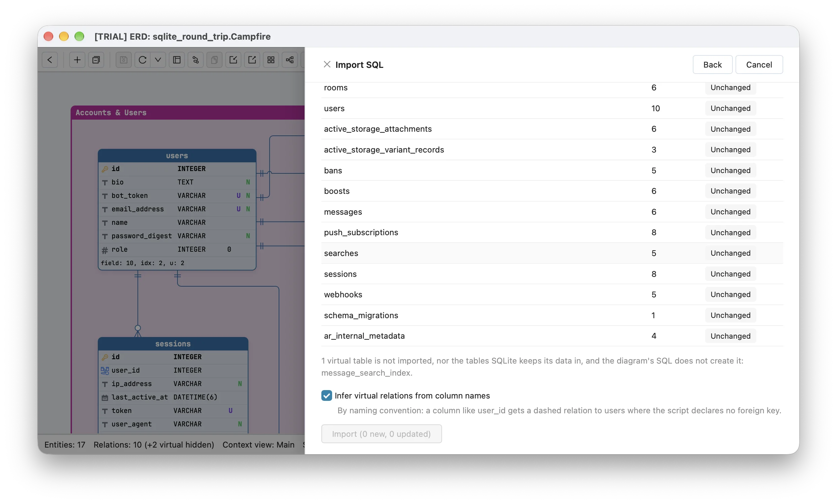Go back with the left chevron toolbar button
Image resolution: width=837 pixels, height=504 pixels.
[x=50, y=60]
